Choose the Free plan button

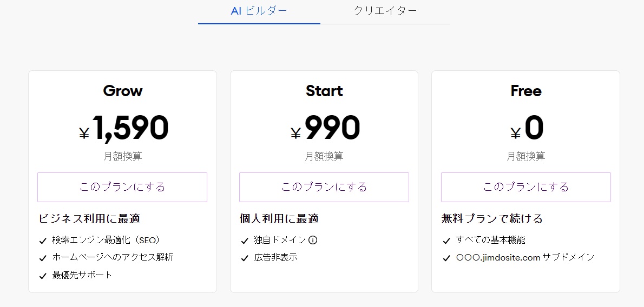point(526,187)
